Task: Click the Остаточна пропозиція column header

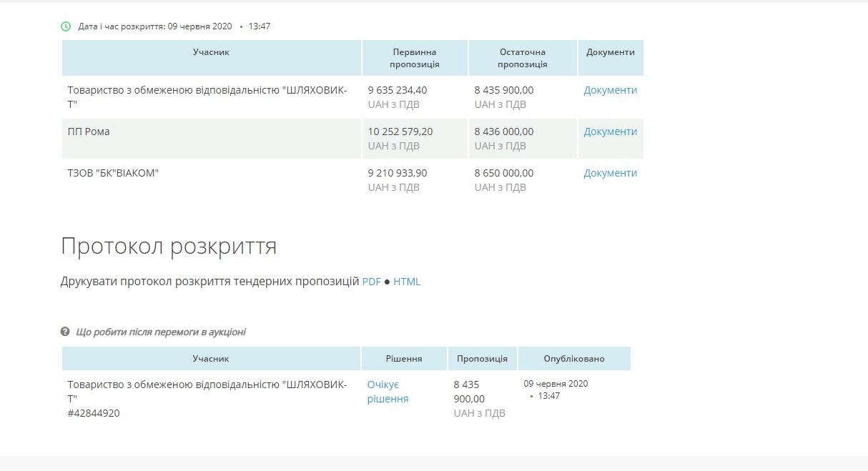Action: click(x=522, y=58)
